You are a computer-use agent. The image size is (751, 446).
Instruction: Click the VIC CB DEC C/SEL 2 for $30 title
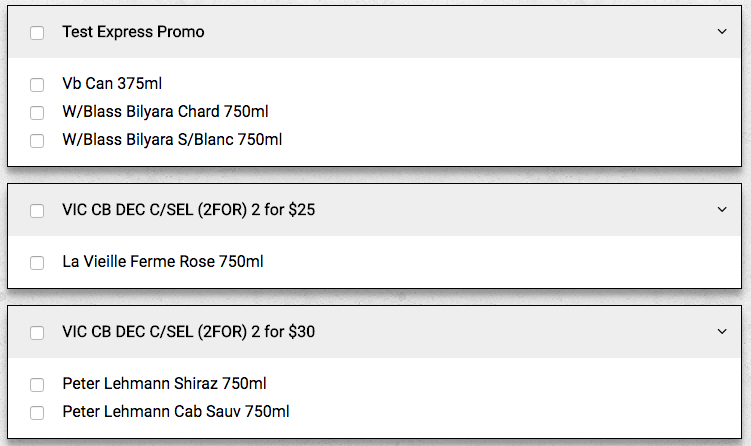pyautogui.click(x=189, y=331)
